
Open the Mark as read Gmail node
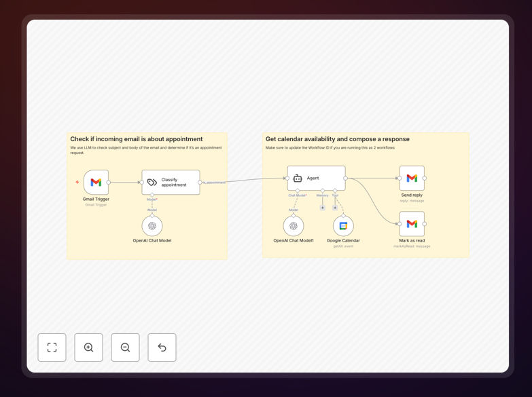[x=412, y=224]
